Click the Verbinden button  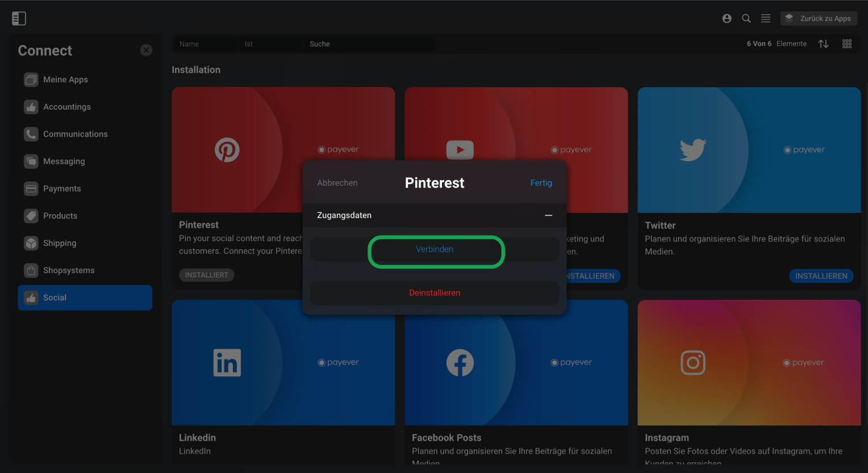pyautogui.click(x=435, y=249)
